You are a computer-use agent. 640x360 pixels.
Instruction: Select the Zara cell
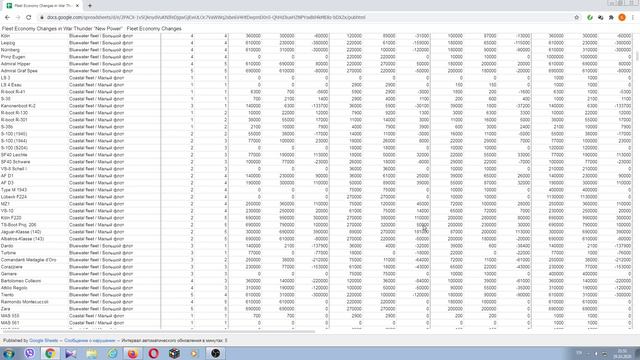pos(34,309)
